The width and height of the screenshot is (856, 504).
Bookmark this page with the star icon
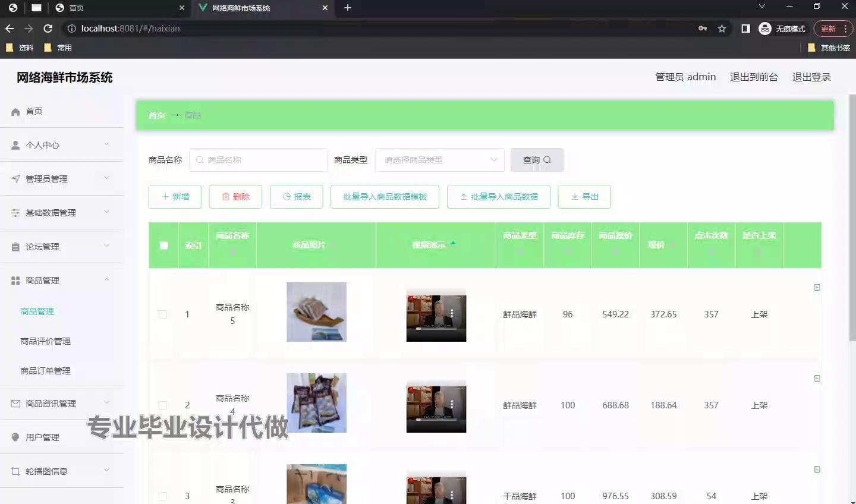(722, 29)
